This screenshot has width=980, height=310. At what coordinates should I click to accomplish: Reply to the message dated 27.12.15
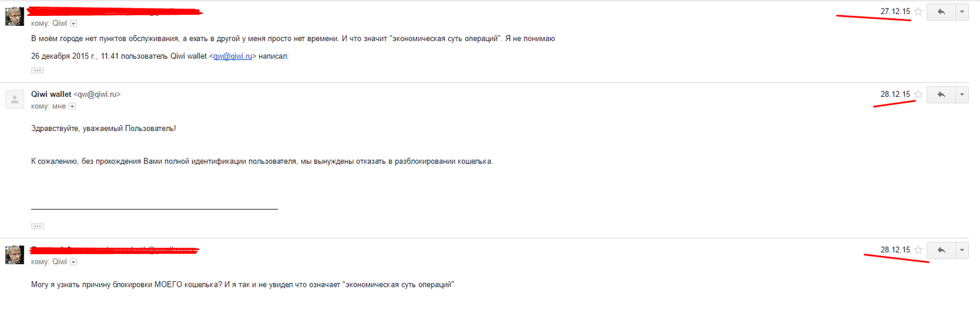coord(941,12)
